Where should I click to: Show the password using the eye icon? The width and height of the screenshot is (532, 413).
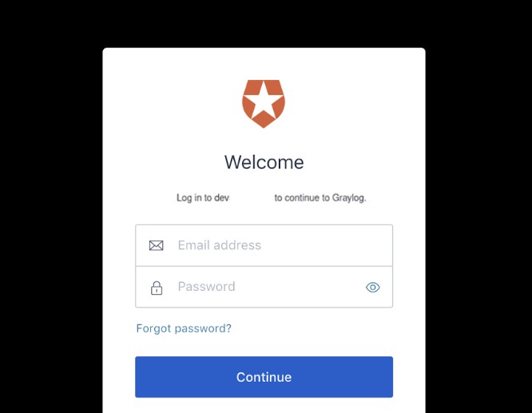(372, 287)
